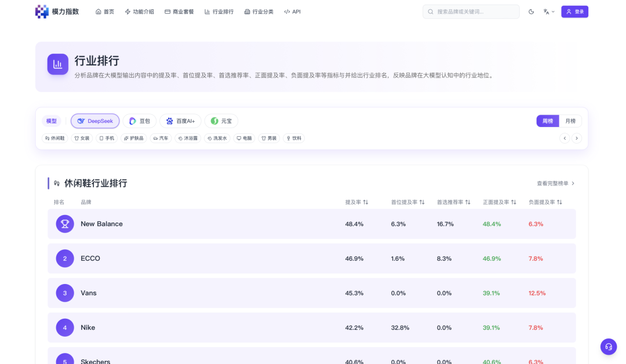Open the language switcher dropdown
The image size is (626, 364).
tap(549, 12)
